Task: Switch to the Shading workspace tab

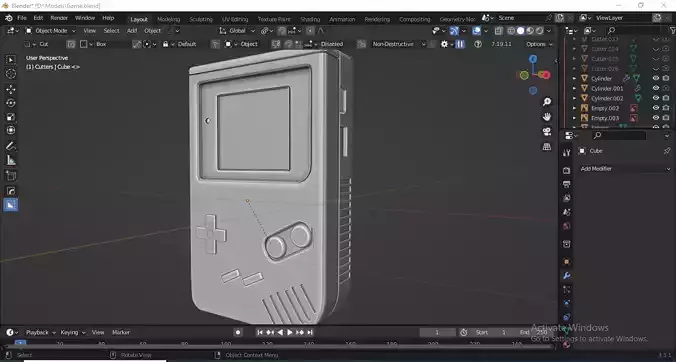Action: [310, 19]
